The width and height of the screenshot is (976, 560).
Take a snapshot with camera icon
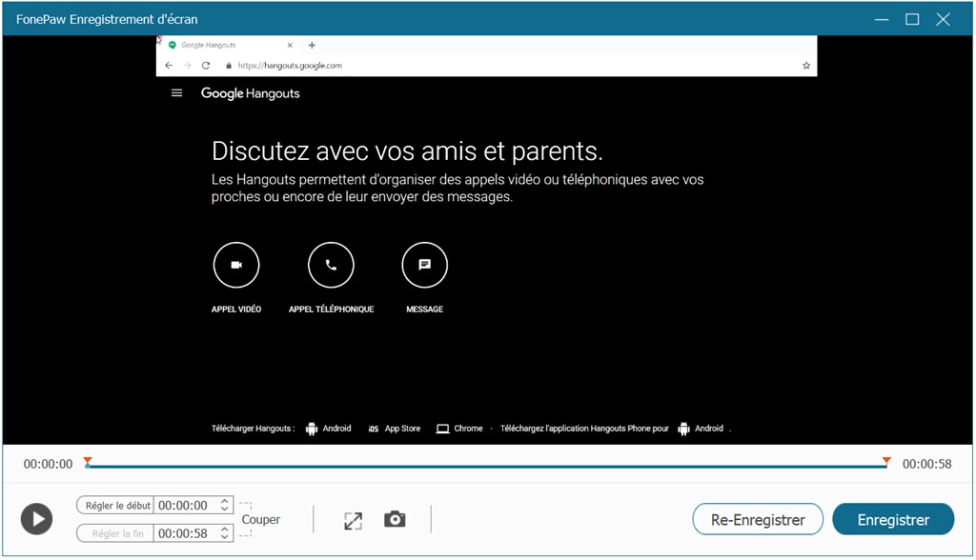395,519
